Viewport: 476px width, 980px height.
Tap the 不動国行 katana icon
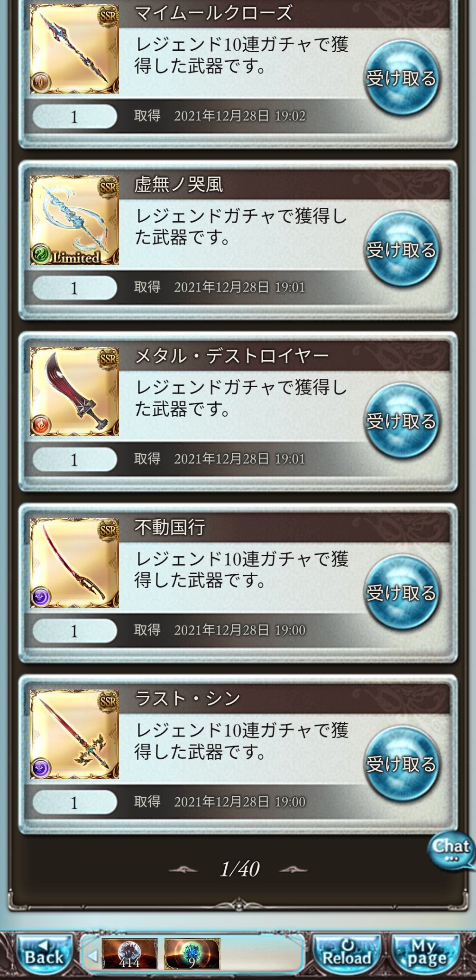coord(74,563)
